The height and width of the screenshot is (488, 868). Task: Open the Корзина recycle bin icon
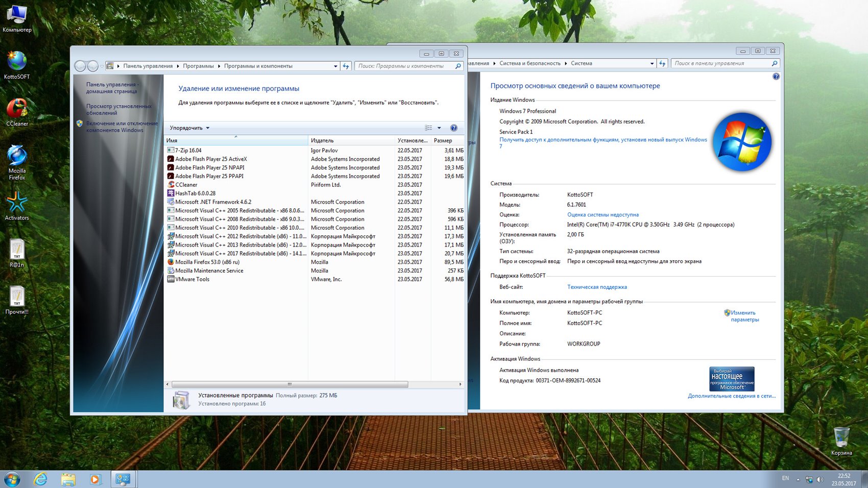[x=841, y=441]
